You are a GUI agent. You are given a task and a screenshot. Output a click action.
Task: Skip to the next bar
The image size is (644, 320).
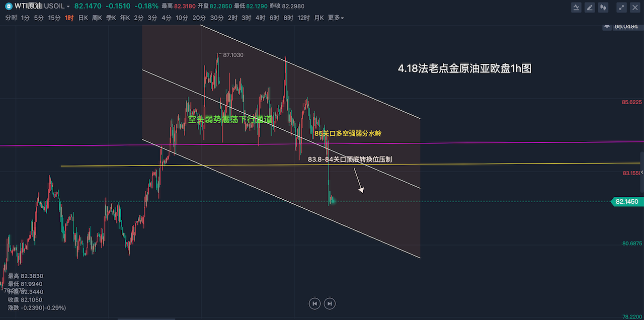330,303
